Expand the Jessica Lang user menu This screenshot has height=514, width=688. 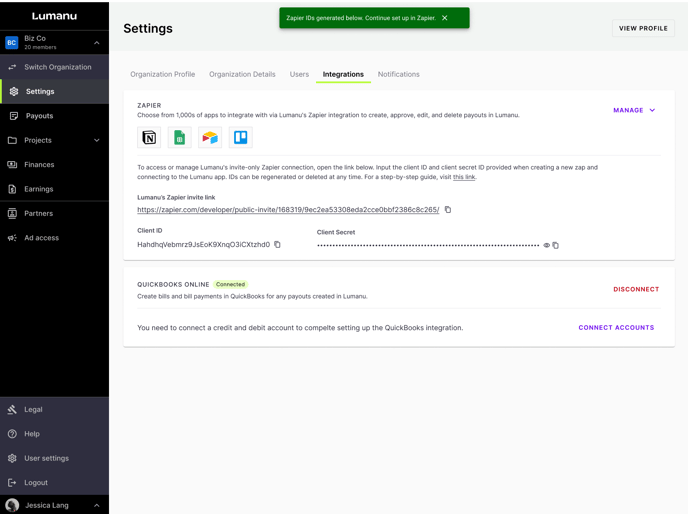pos(96,506)
